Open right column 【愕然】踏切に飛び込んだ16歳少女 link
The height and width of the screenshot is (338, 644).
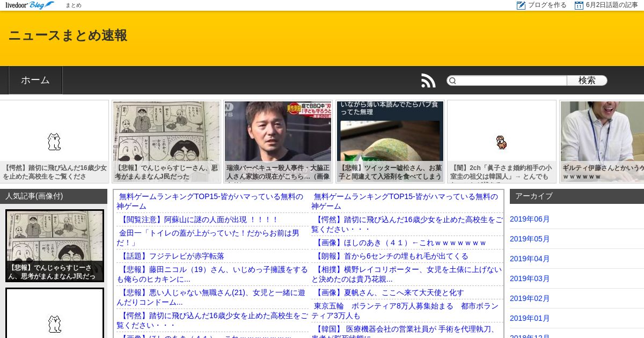(407, 224)
